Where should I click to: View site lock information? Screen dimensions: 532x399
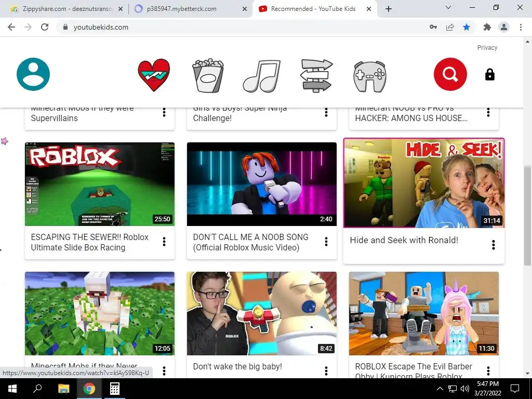(65, 27)
